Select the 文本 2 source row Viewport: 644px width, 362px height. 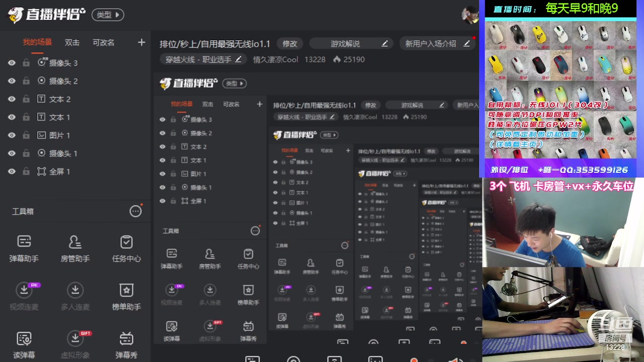[75, 99]
